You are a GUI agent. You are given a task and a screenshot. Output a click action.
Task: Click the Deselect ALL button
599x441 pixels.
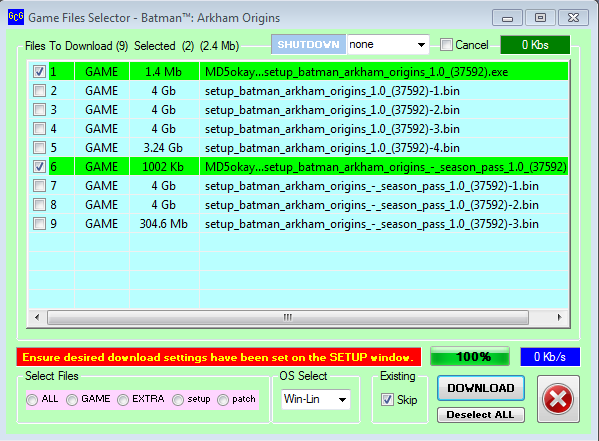click(x=481, y=415)
